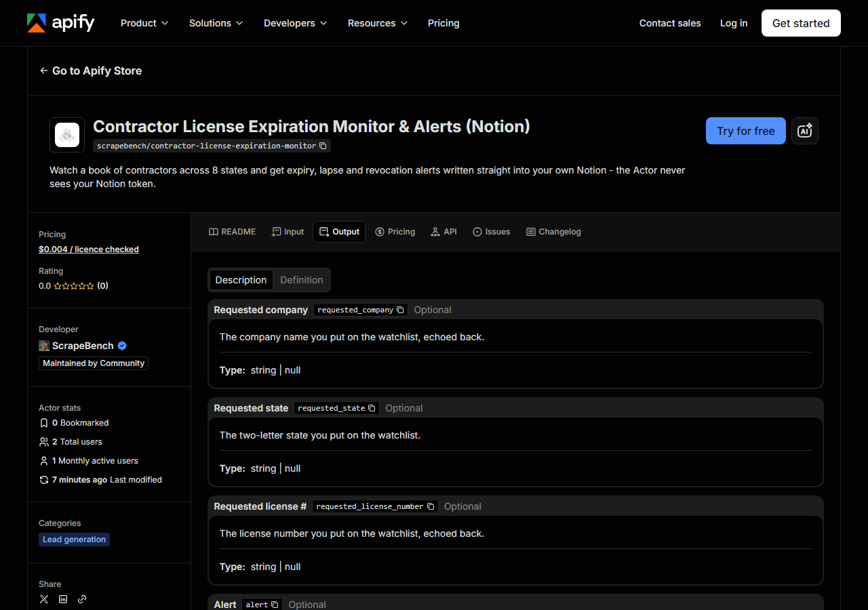
Task: Open the API tab
Action: pyautogui.click(x=443, y=232)
